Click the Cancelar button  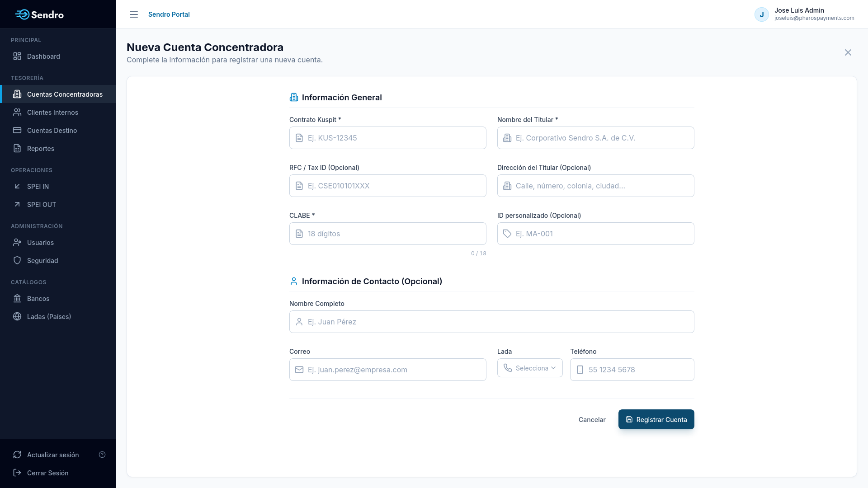click(x=592, y=419)
